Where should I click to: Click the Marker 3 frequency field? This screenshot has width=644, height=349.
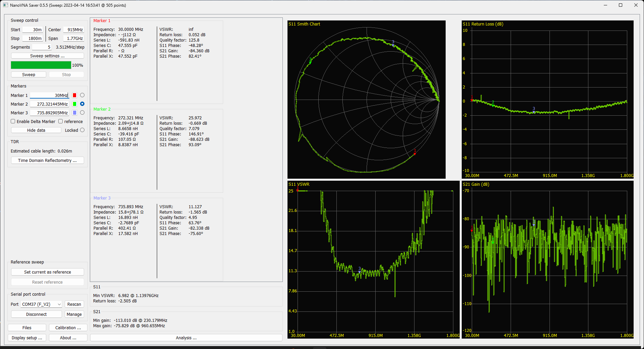(50, 113)
